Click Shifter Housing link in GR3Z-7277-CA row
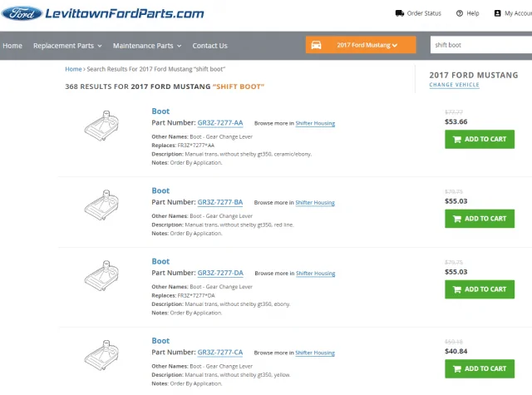This screenshot has height=395, width=532. click(x=315, y=353)
